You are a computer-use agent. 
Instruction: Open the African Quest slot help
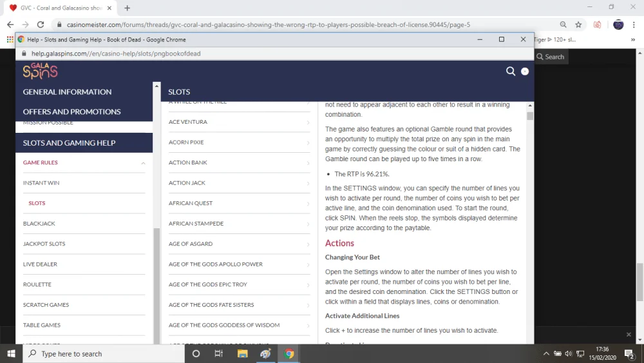[x=239, y=203]
